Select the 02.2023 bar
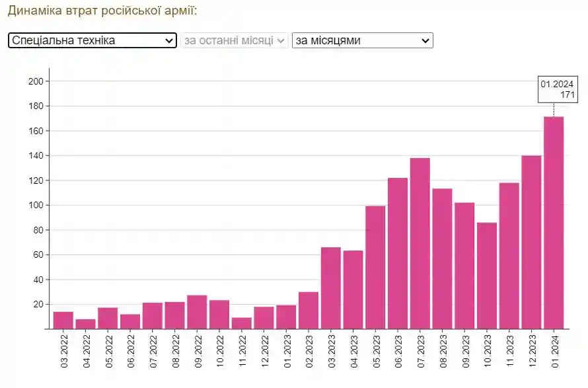The image size is (588, 388). [309, 311]
